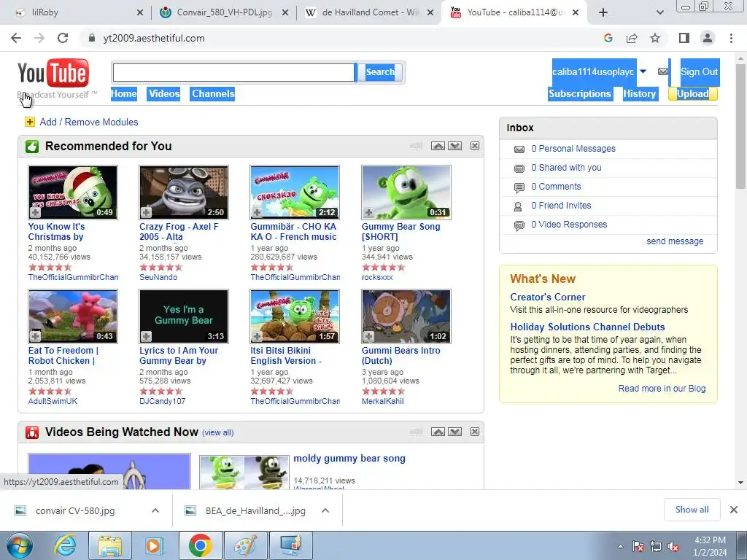Add Lyrics to I Am Your Gummy Bear to queue
Viewport: 747px width, 560px height.
tap(146, 336)
